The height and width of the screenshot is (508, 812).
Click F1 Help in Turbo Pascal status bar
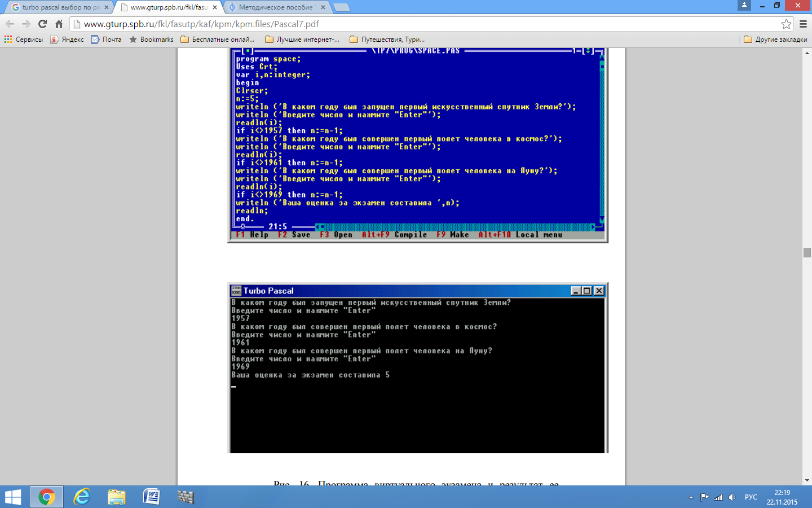[252, 235]
